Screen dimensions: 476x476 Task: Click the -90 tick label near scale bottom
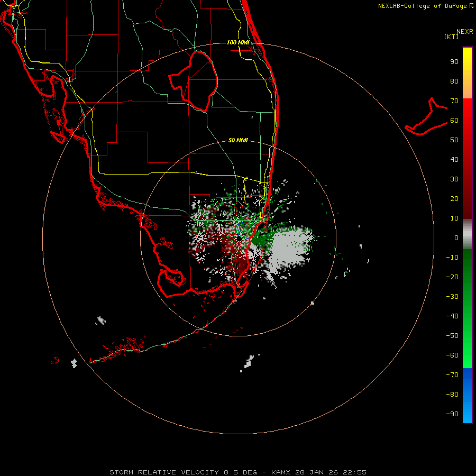pos(452,414)
